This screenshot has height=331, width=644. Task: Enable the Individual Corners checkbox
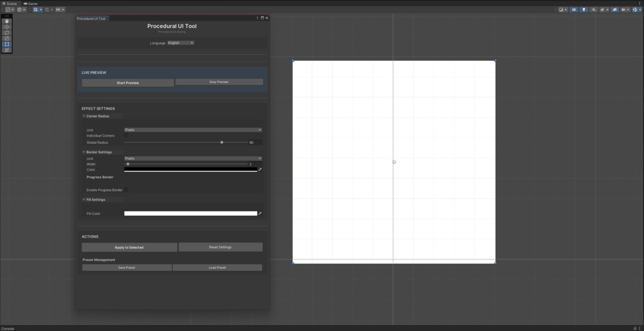126,135
